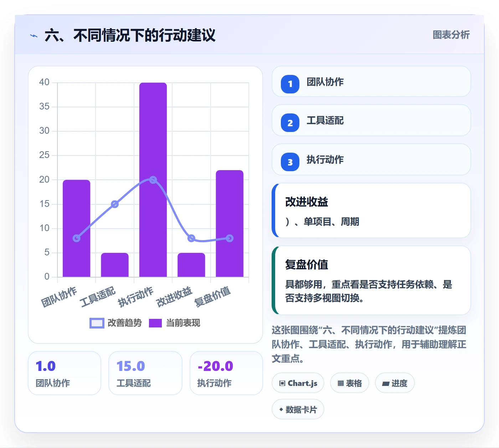Click the number 3 badge for 执行动作
499x448 pixels.
coord(290,162)
